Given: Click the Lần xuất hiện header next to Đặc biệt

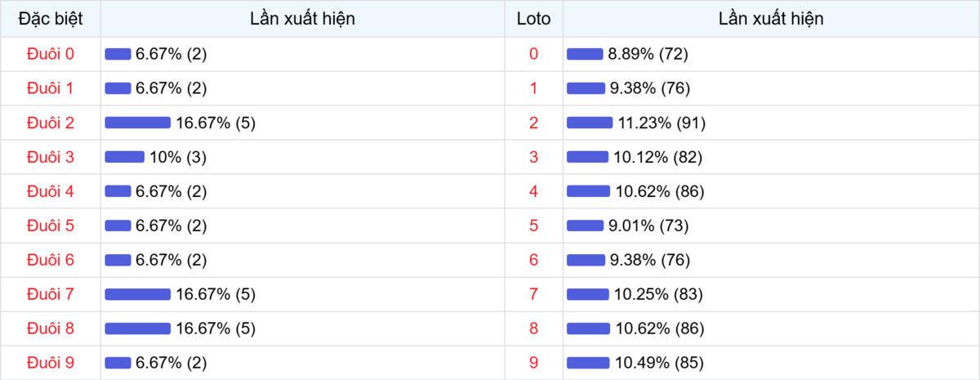Looking at the screenshot, I should [x=303, y=19].
